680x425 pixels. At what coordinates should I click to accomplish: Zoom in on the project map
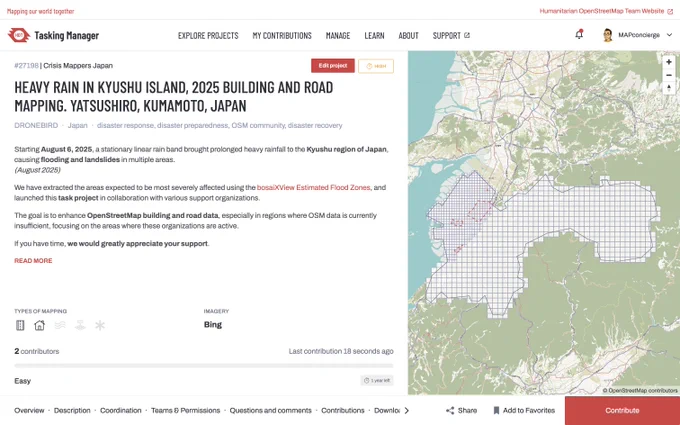669,62
